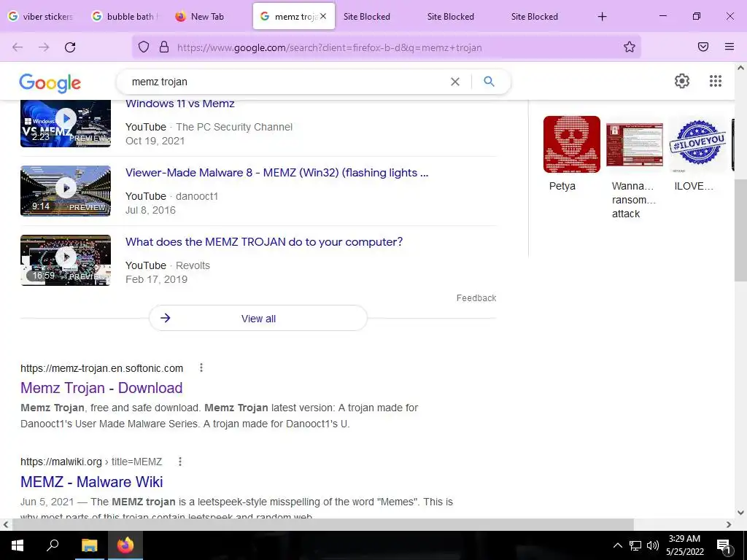Screen dimensions: 747x560
Task: Switch to second Site Blocked tab
Action: pos(451,16)
